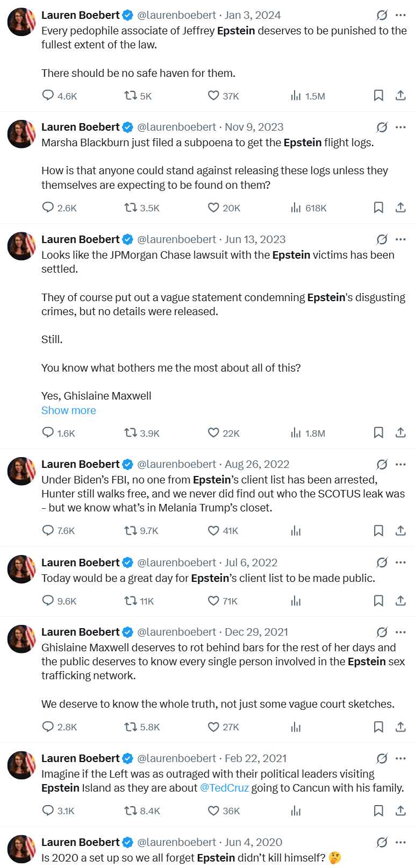Screen dimensions: 415x868
Task: Repost the Nov 9, 2023 flight logs tweet
Action: tap(131, 208)
